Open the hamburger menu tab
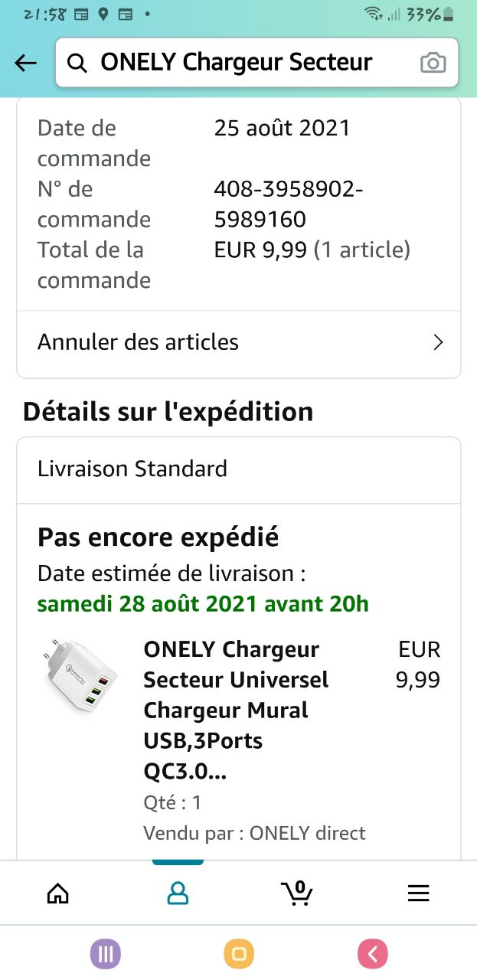Viewport: 477px width, 980px height. (418, 893)
